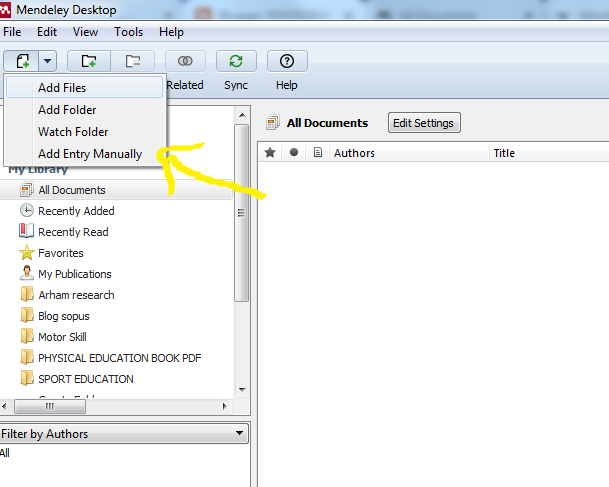
Task: Select Recently Added in the library
Action: (x=116, y=211)
